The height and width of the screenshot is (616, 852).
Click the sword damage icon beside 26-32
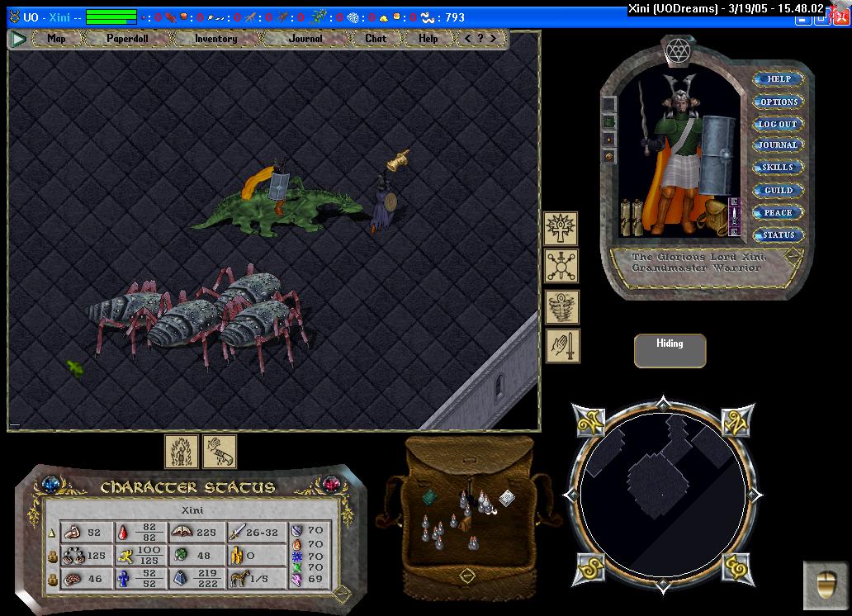point(236,533)
